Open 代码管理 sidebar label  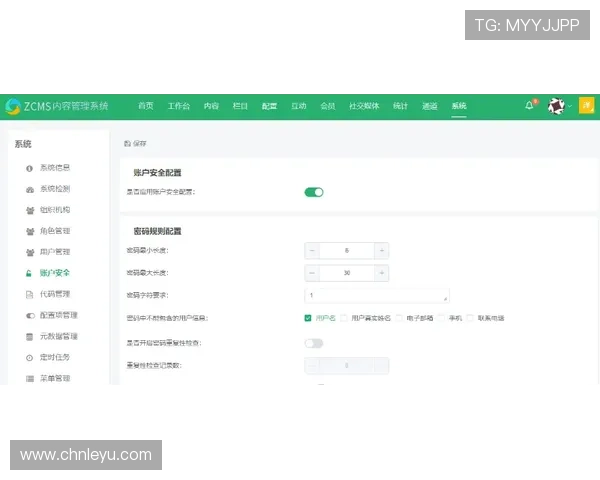click(55, 294)
